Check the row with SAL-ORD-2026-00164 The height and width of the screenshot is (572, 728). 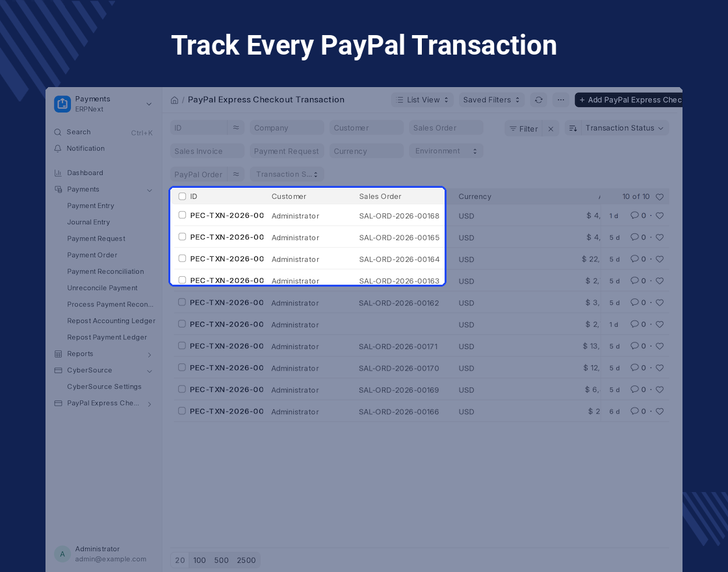pos(183,259)
